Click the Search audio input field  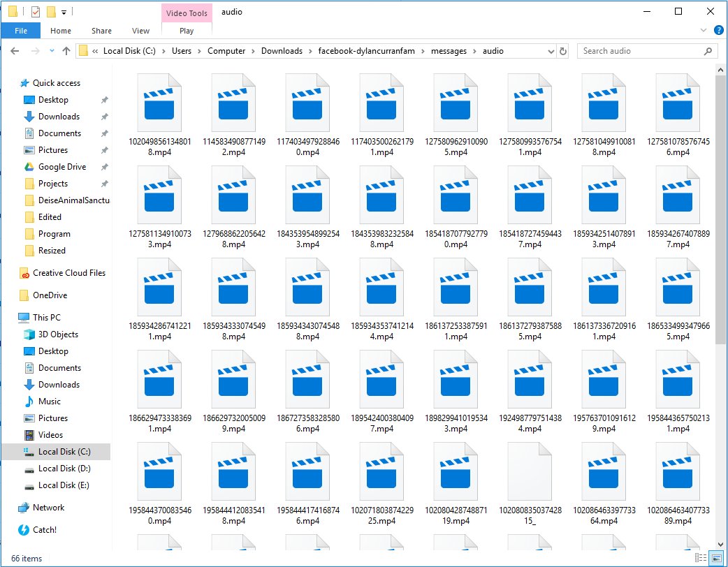(x=641, y=51)
